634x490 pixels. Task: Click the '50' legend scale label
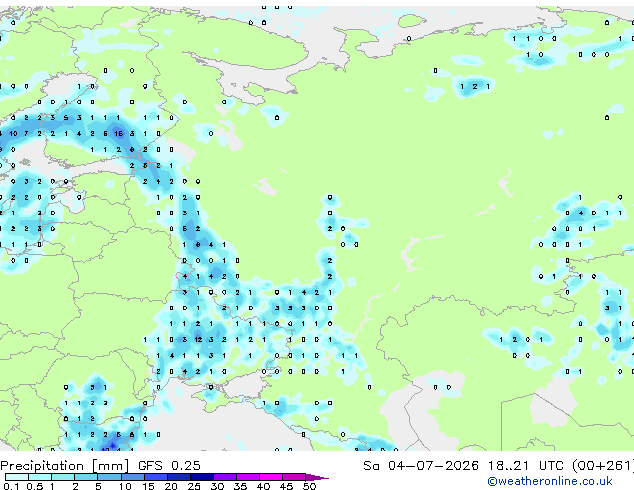pyautogui.click(x=309, y=486)
